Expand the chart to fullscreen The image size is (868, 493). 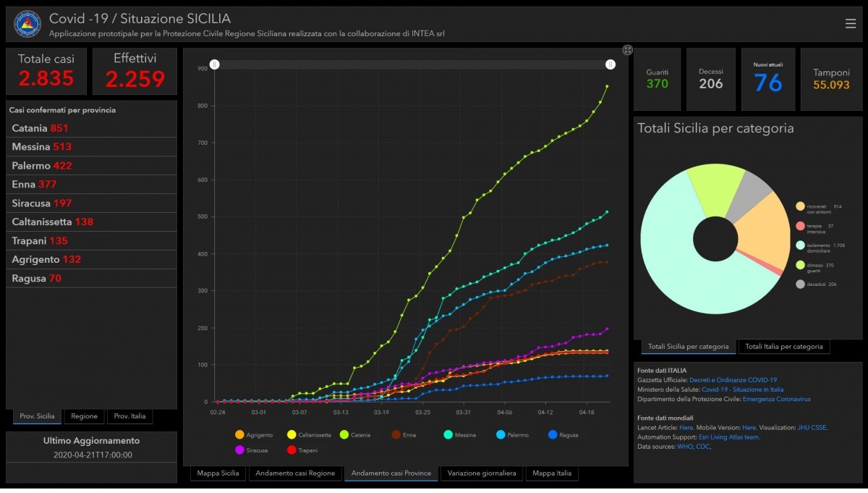[627, 50]
